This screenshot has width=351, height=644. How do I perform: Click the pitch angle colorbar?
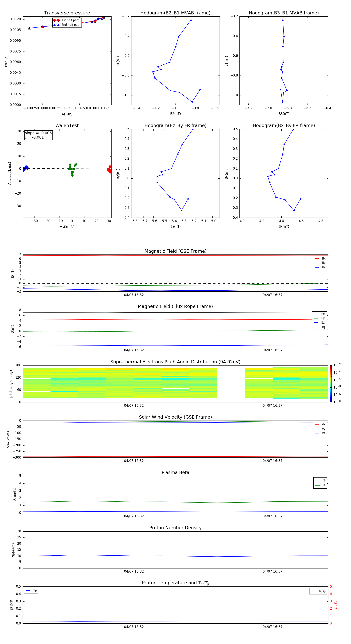(331, 384)
